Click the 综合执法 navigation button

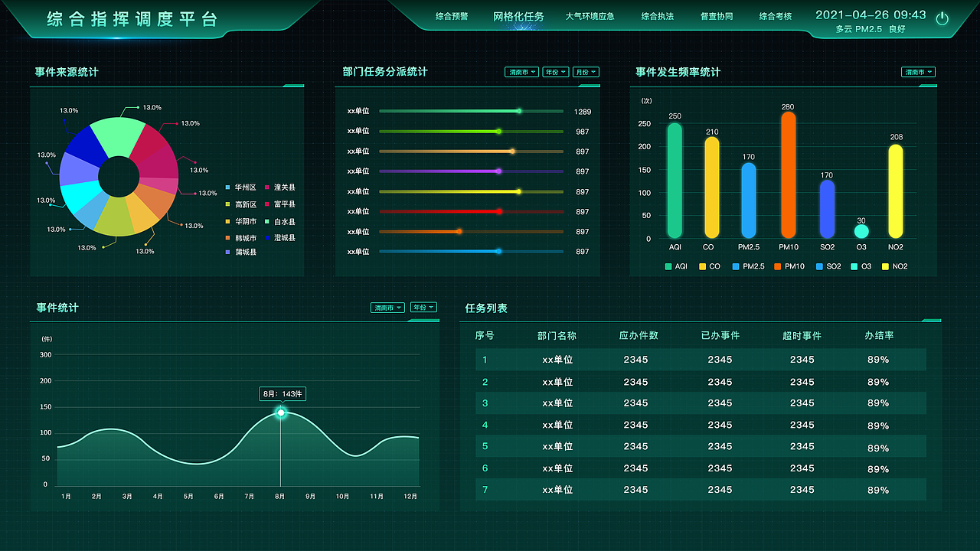pyautogui.click(x=659, y=15)
